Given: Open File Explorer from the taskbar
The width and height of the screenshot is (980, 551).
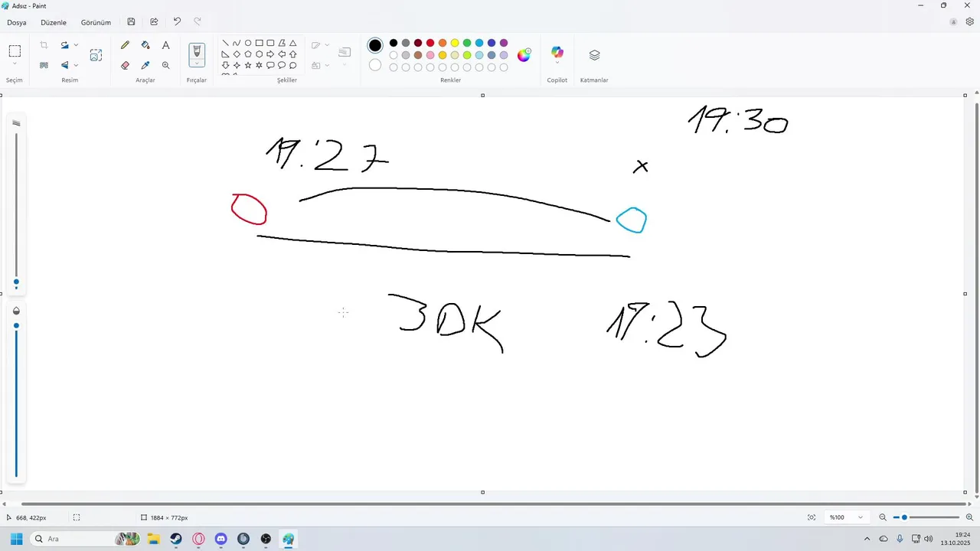Looking at the screenshot, I should [x=154, y=539].
